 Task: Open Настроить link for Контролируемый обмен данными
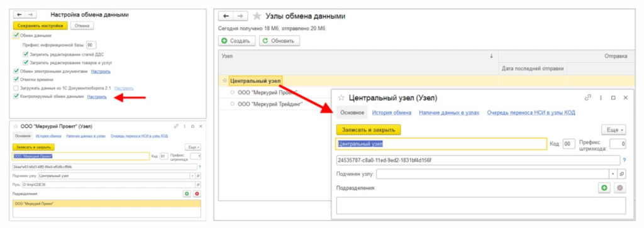pos(97,97)
